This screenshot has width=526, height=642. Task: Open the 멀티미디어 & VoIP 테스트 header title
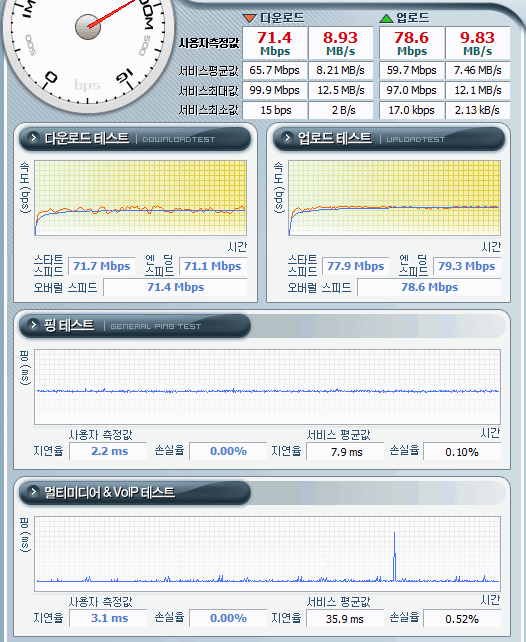110,492
